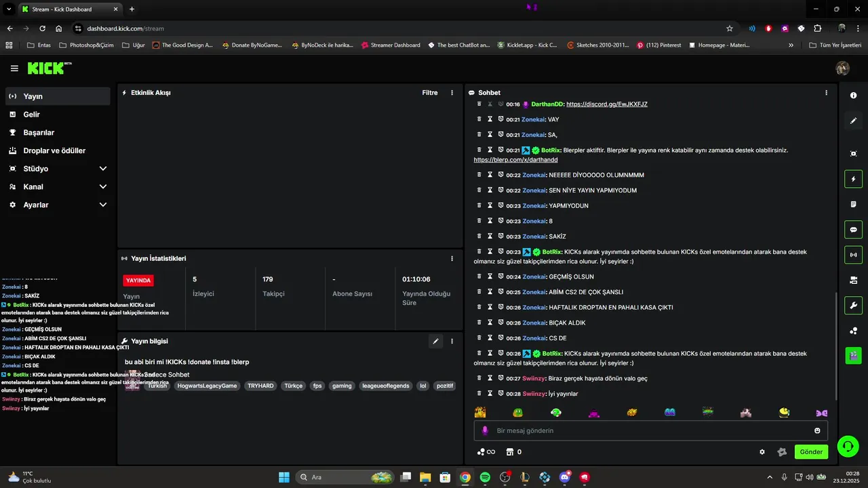Click ban shield icon for 00:22 NEEEEE message
868x488 pixels.
(x=500, y=175)
